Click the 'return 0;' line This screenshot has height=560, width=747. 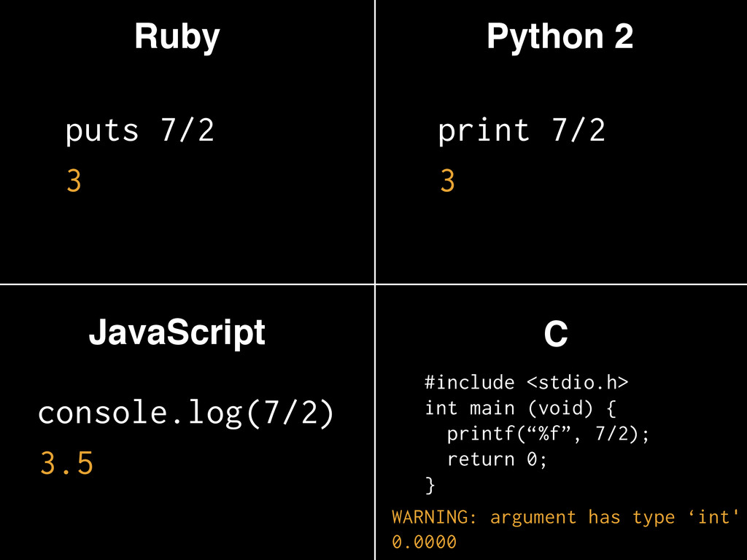(x=497, y=459)
